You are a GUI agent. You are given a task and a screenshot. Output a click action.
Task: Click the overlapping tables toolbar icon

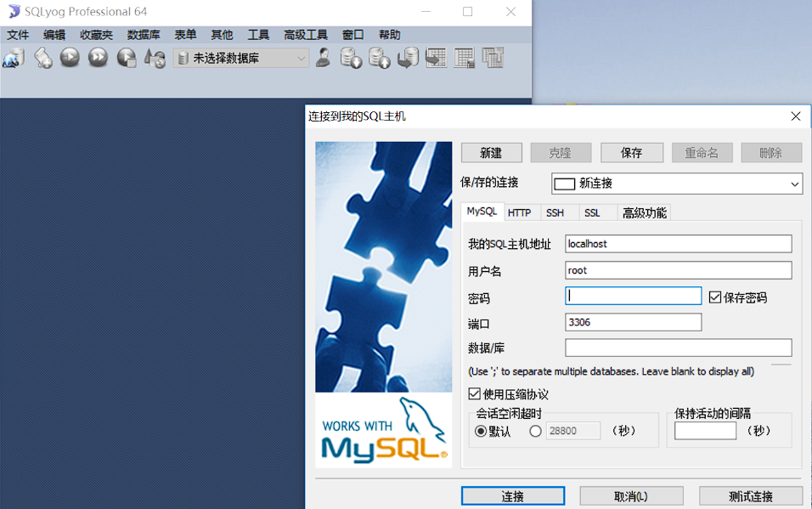pyautogui.click(x=493, y=58)
